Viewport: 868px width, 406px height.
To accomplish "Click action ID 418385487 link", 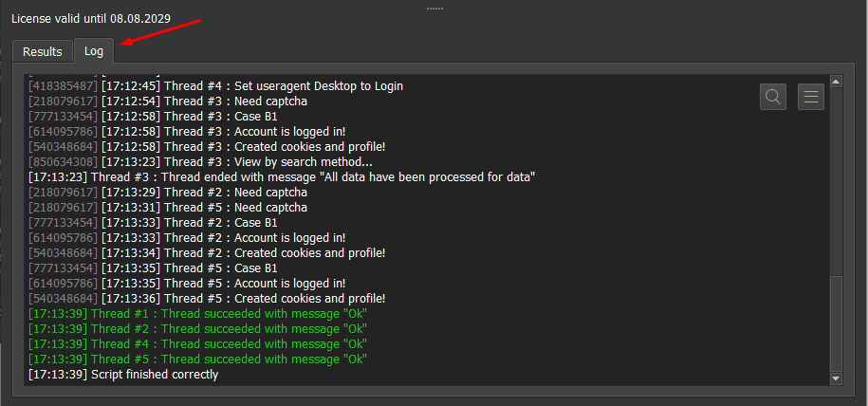I will pyautogui.click(x=63, y=86).
